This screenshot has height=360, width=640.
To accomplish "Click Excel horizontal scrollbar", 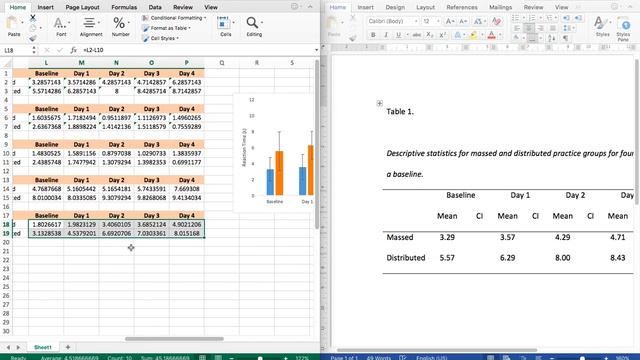I will 174,339.
